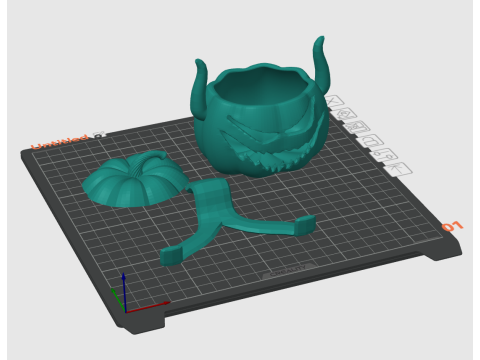480x360 pixels.
Task: Click the X remove-plate icon beside the bed
Action: [334, 101]
